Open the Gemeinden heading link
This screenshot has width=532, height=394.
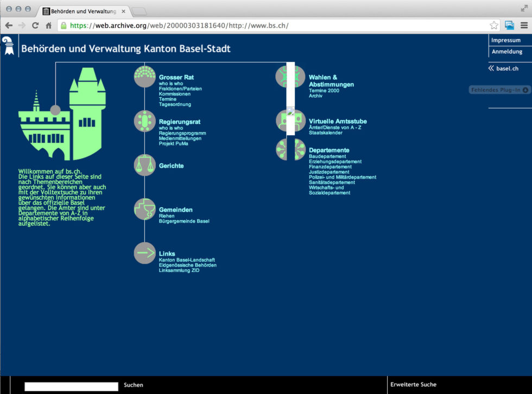point(176,210)
